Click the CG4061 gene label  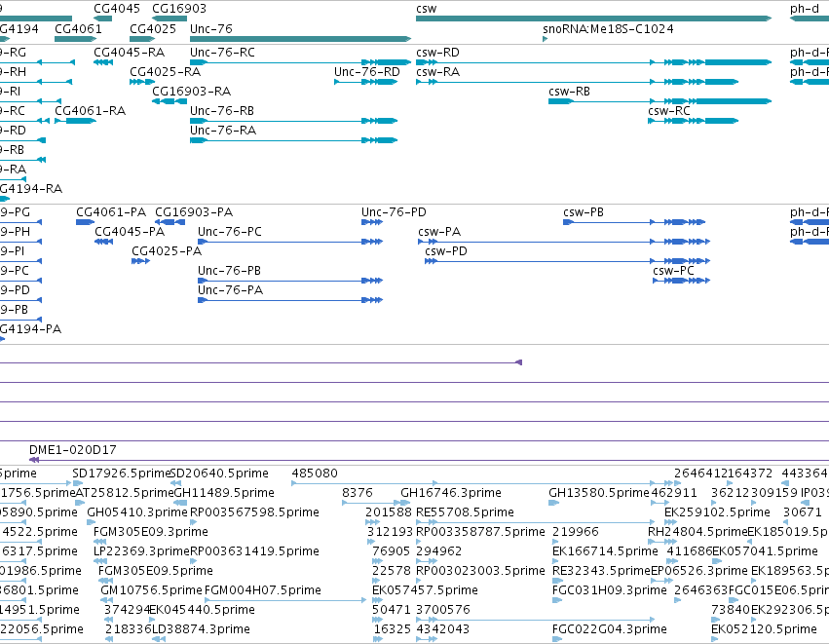(x=78, y=28)
